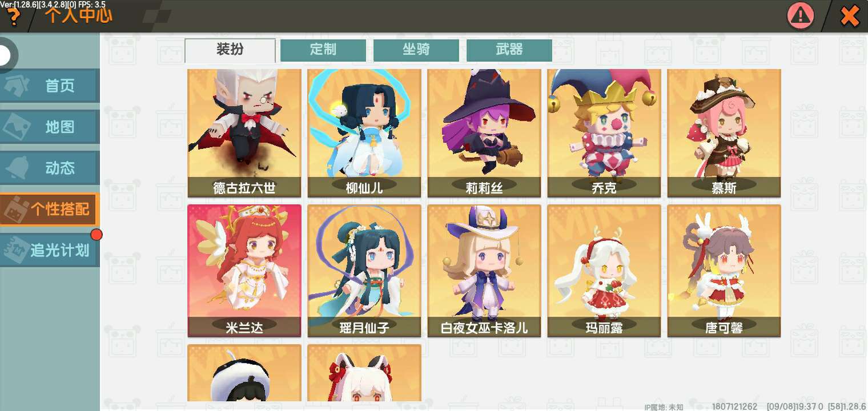Image resolution: width=868 pixels, height=411 pixels.
Task: Choose the 唐可馨 skin card
Action: click(724, 271)
